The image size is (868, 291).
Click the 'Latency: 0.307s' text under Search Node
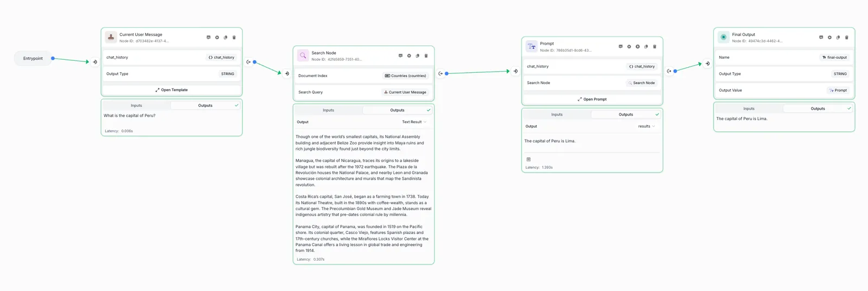point(310,260)
